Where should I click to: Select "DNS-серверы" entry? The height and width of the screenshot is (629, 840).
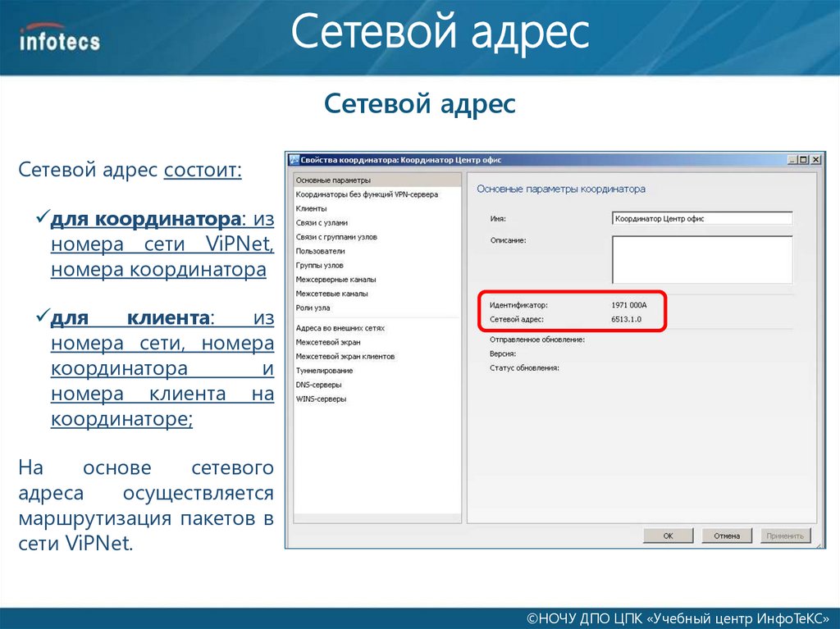tap(319, 385)
